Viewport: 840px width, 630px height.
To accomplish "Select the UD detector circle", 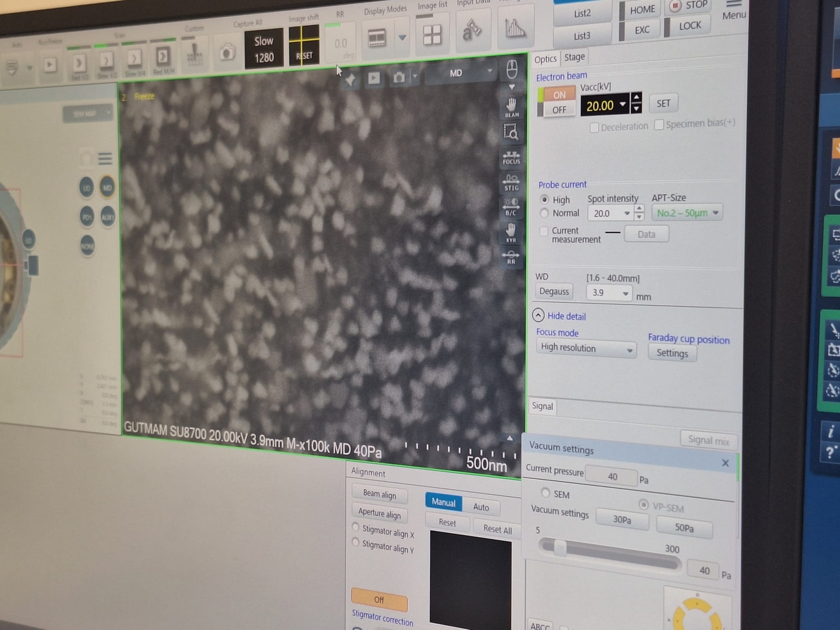I will pyautogui.click(x=87, y=187).
